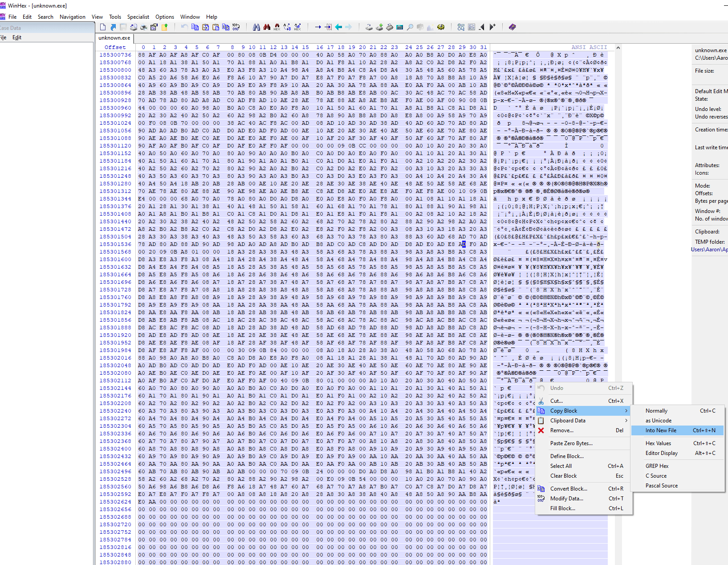Click the Go To Offset arrow icon
The width and height of the screenshot is (728, 565).
pos(318,27)
